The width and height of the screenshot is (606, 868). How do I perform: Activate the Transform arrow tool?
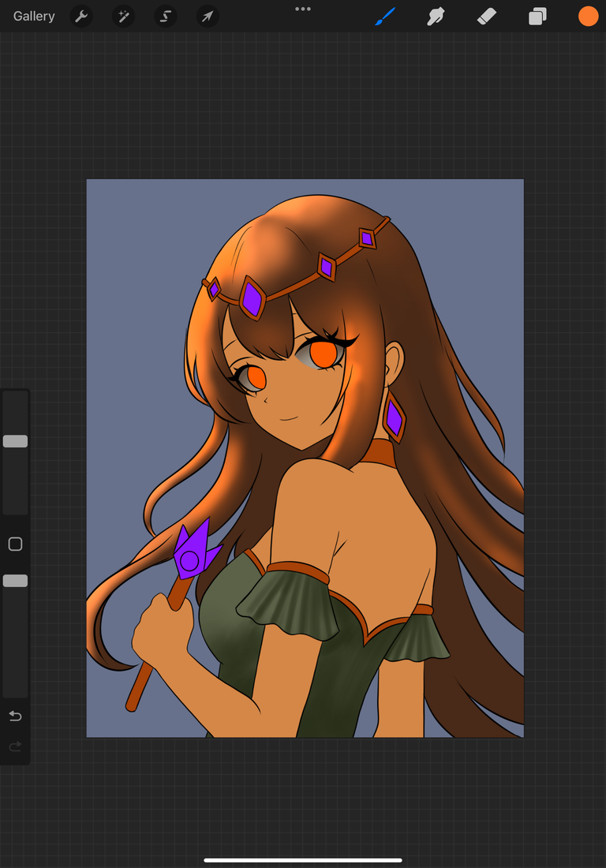[x=208, y=16]
